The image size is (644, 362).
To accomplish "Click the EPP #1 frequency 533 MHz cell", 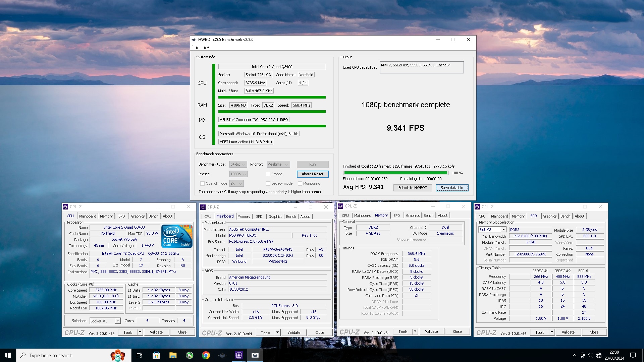I will click(x=584, y=277).
